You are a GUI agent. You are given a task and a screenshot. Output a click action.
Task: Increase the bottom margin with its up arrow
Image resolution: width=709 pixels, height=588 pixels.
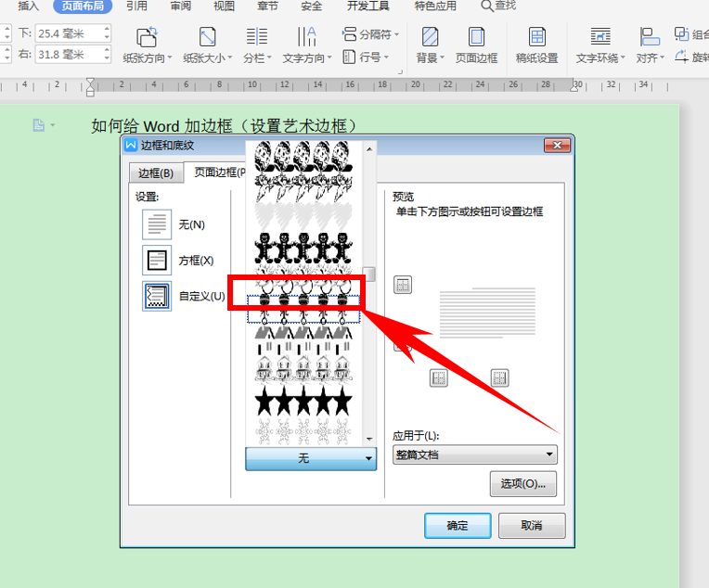click(x=107, y=29)
